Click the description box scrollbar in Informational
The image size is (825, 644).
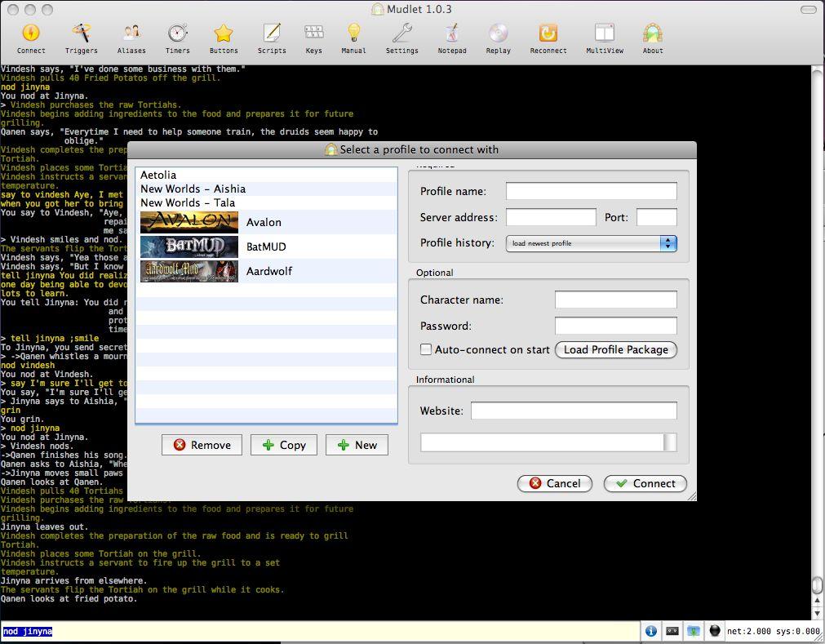point(670,442)
